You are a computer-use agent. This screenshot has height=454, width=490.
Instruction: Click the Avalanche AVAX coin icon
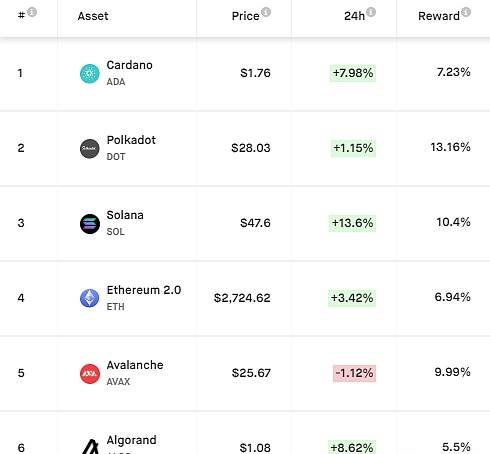(90, 374)
